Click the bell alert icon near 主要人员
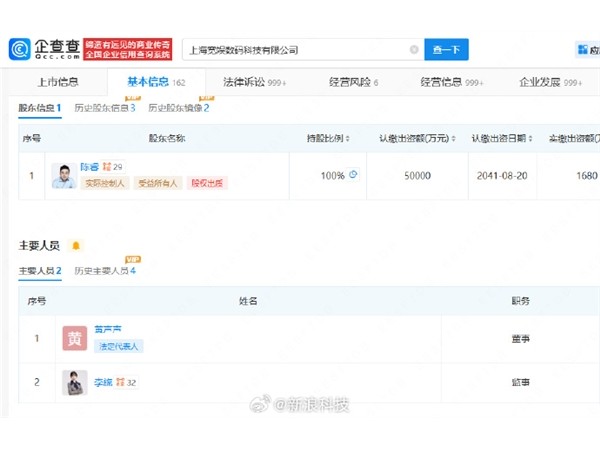The width and height of the screenshot is (600, 450). pyautogui.click(x=76, y=246)
